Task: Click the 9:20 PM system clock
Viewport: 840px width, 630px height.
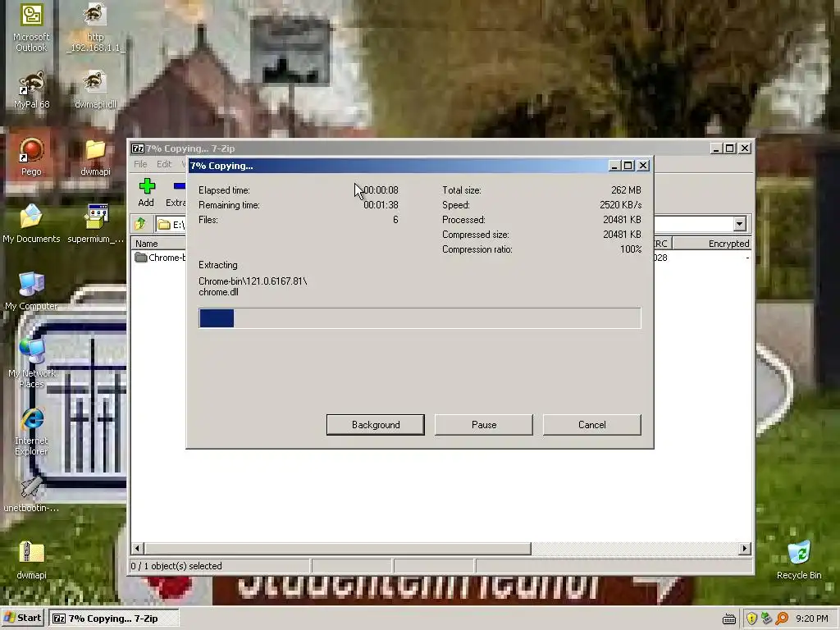Action: tap(811, 619)
